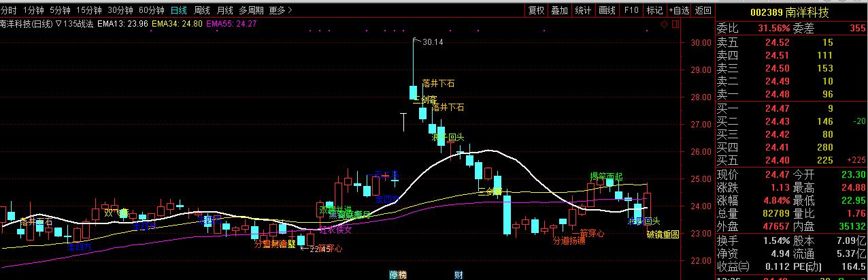Select the 卖二 24.49 order row
This screenshot has width=868, height=280.
(x=792, y=81)
